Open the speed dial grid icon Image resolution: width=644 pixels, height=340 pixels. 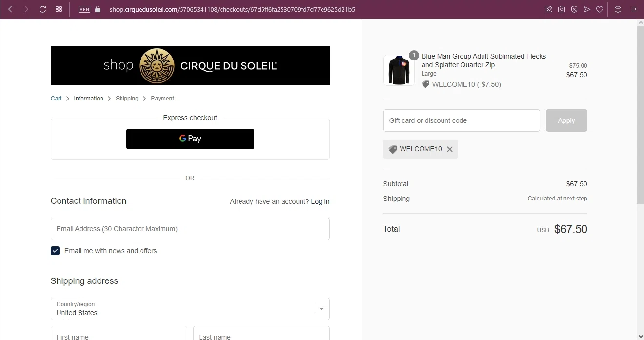(59, 9)
